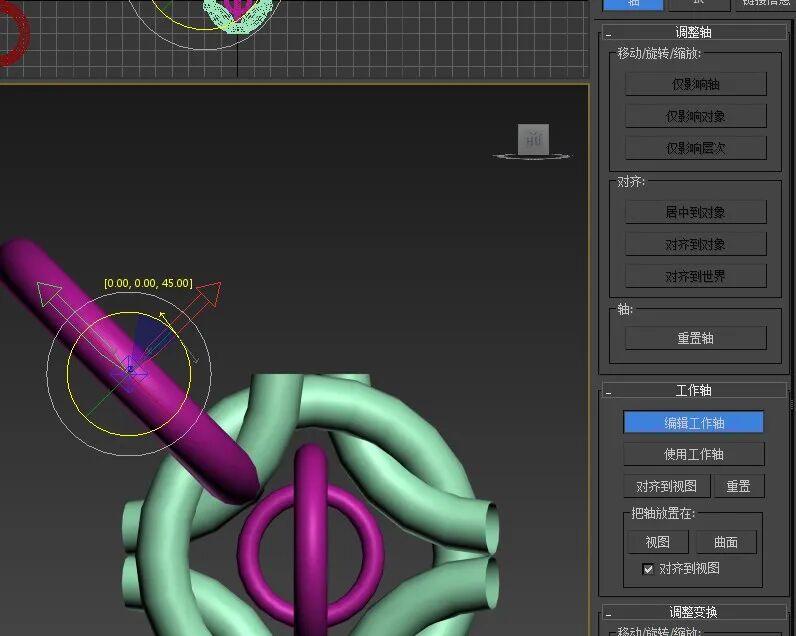Image resolution: width=796 pixels, height=636 pixels.
Task: Click the 对齐到视图 button beside 重置
Action: [x=667, y=486]
